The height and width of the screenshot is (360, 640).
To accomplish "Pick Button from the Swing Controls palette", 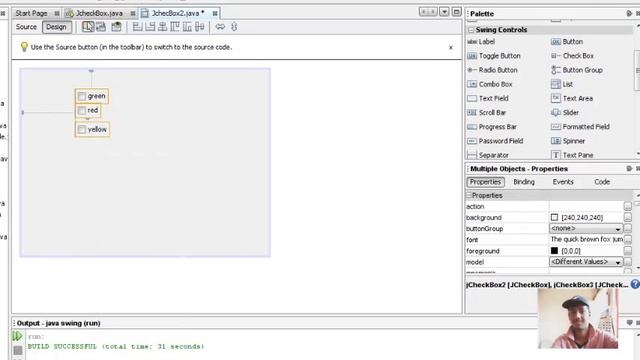I will point(567,42).
